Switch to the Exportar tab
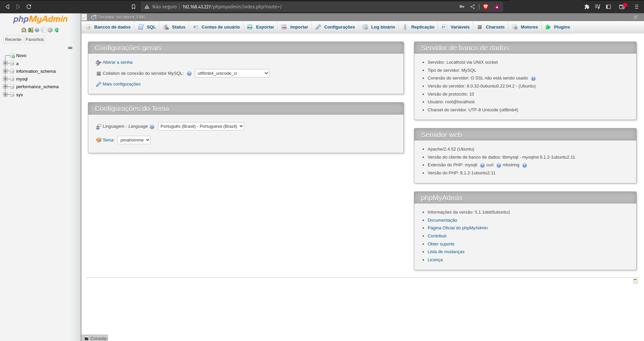The image size is (644, 341). pos(264,27)
